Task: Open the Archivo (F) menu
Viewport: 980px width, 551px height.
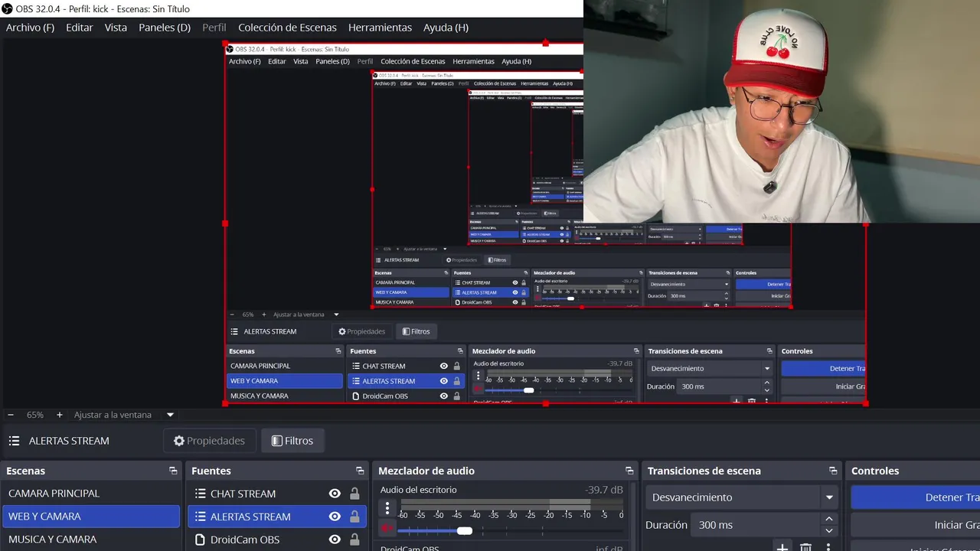Action: [30, 28]
